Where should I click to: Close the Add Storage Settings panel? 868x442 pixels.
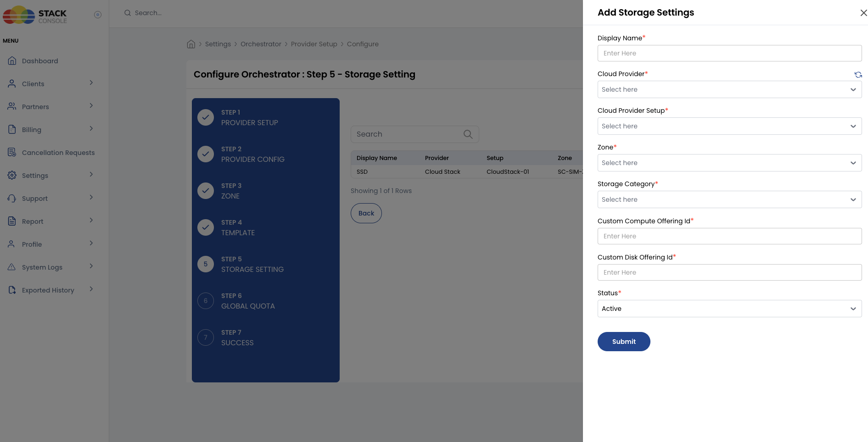(863, 13)
